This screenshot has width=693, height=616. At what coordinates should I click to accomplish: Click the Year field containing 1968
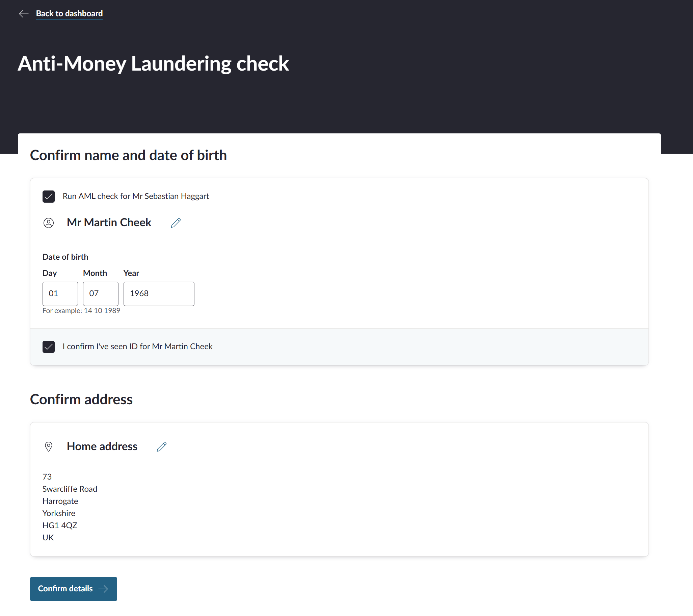click(x=159, y=293)
